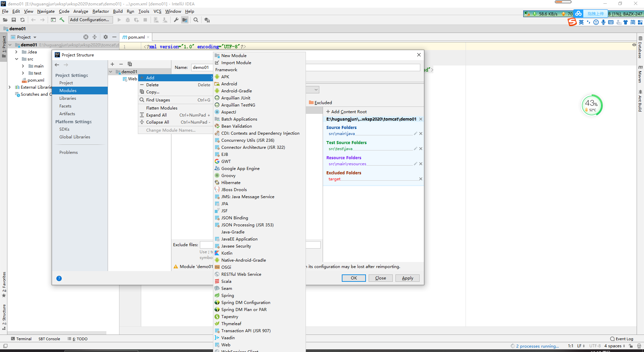644x352 pixels.
Task: Open the wrench Settings icon
Action: point(176,20)
